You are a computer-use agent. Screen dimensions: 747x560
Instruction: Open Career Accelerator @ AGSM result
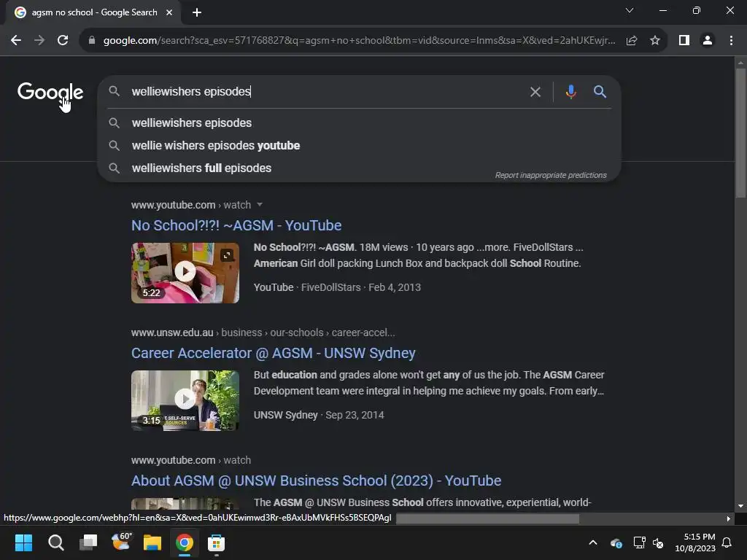point(274,353)
